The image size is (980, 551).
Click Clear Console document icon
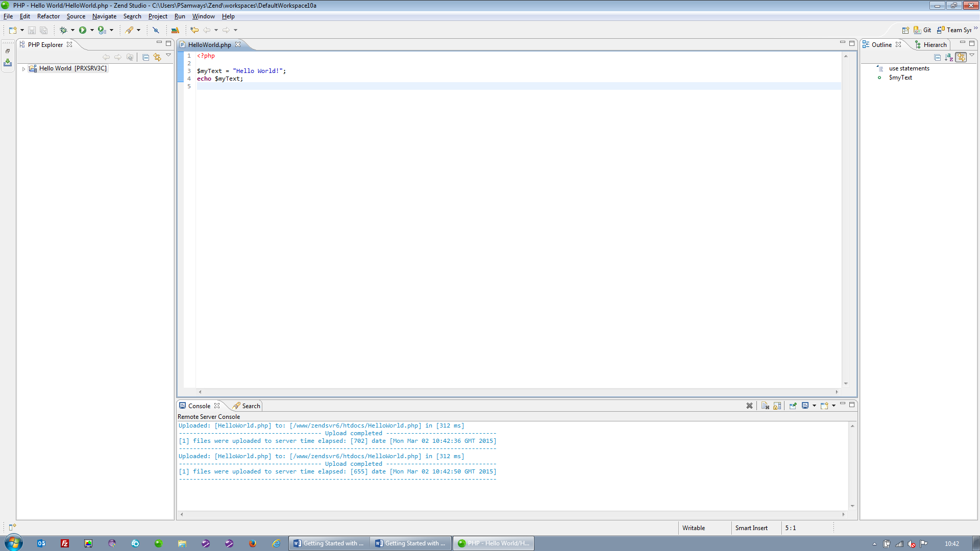(765, 406)
